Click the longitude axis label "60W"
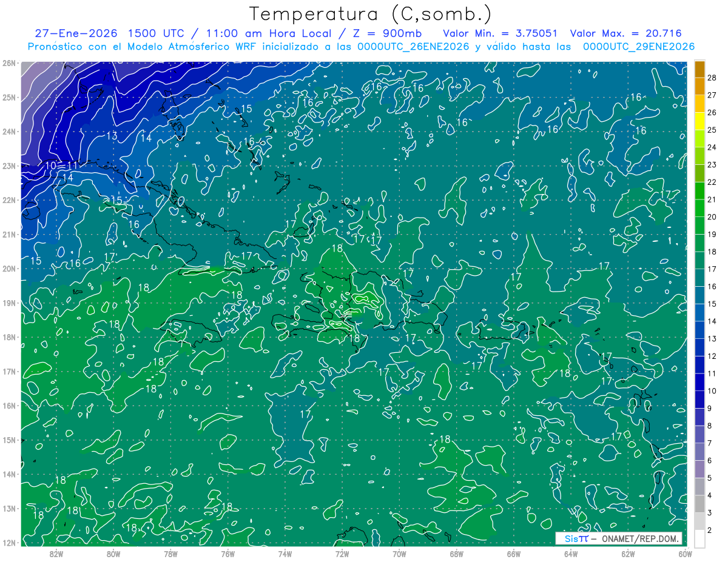Viewport: 728px width, 562px height. click(686, 554)
